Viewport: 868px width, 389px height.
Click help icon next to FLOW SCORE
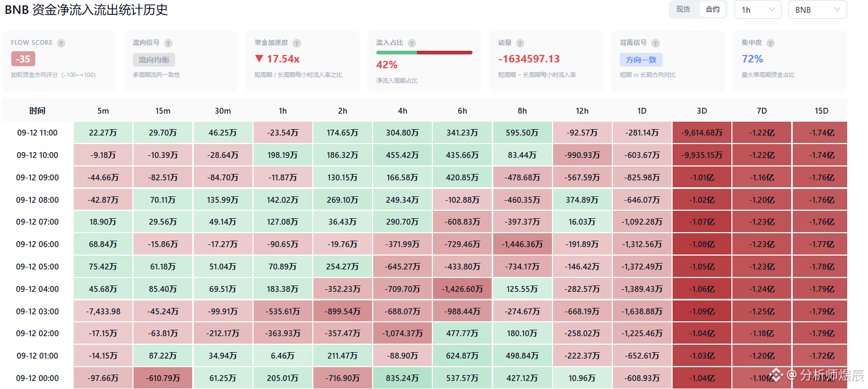[61, 43]
